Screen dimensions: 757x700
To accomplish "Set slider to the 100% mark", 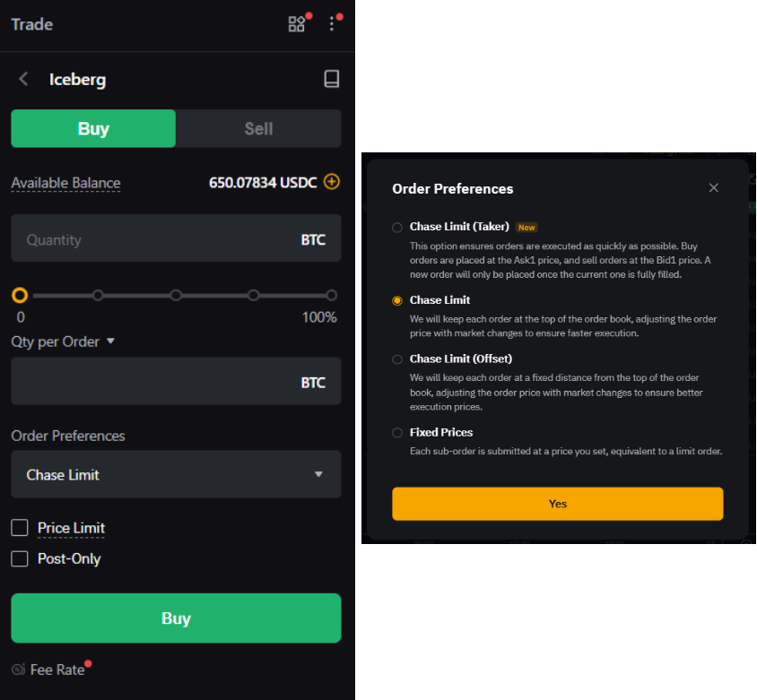I will 331,295.
